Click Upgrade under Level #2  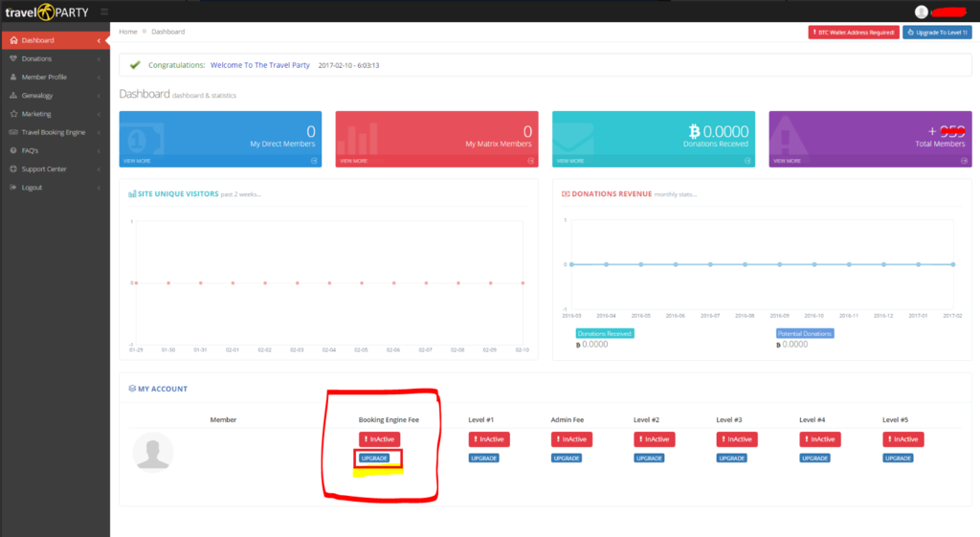tap(650, 459)
